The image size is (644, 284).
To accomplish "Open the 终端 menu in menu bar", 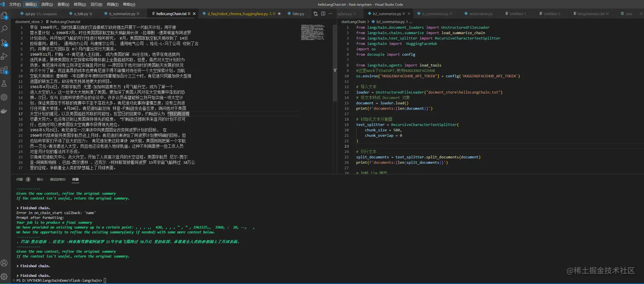I will tap(112, 4).
